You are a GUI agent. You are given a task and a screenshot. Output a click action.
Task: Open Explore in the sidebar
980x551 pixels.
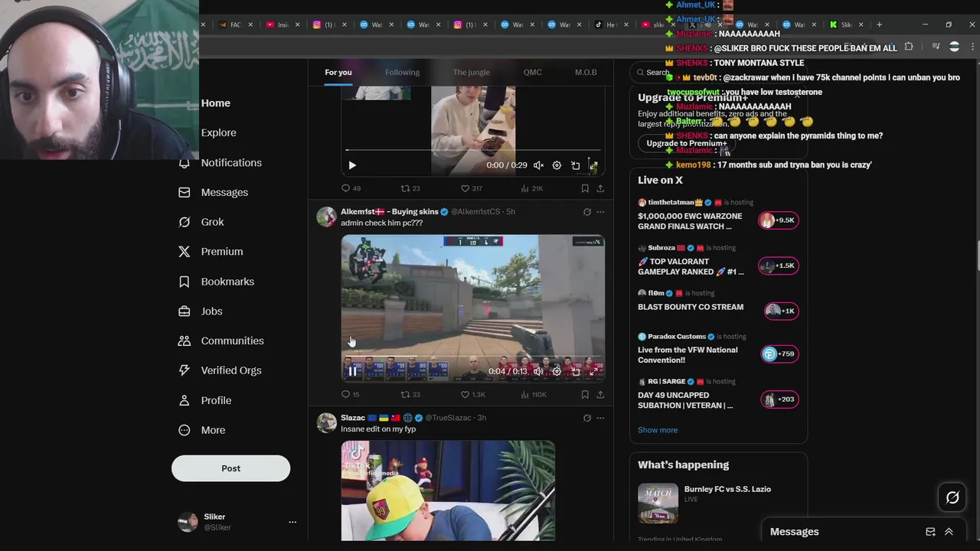tap(218, 133)
